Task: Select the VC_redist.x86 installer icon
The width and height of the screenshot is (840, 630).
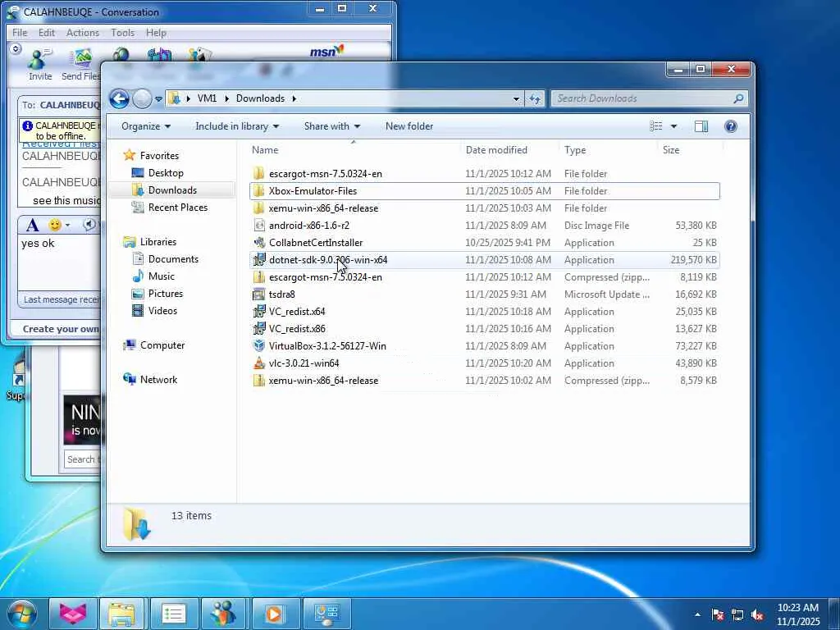Action: click(x=258, y=328)
